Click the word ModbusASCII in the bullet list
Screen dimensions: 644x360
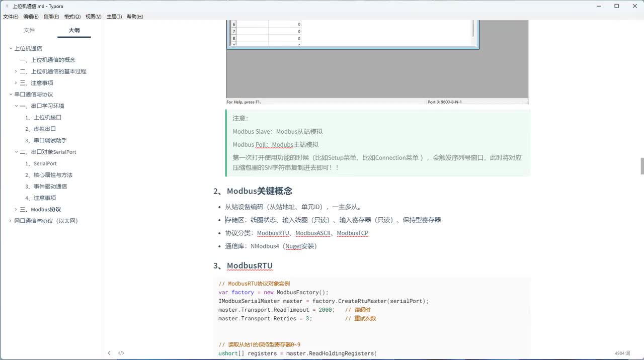click(x=313, y=233)
